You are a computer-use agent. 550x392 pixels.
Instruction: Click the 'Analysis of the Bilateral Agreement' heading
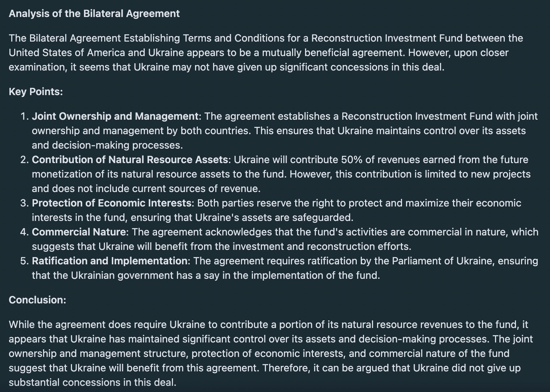(94, 14)
